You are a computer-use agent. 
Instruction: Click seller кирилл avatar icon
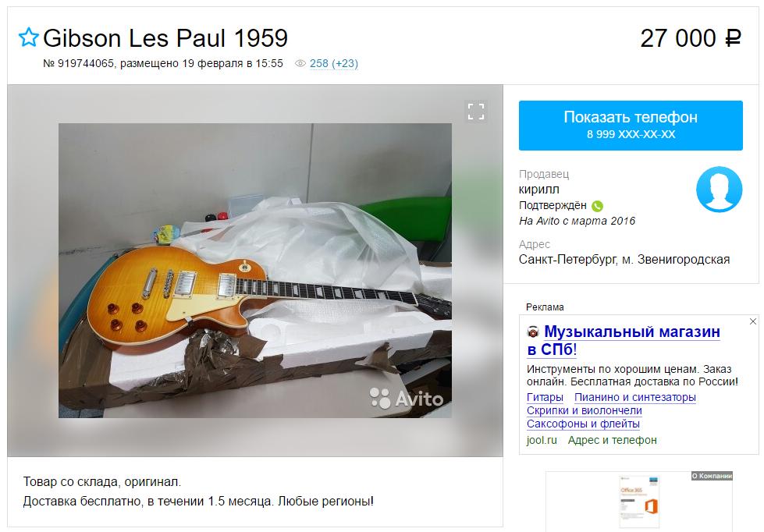719,189
